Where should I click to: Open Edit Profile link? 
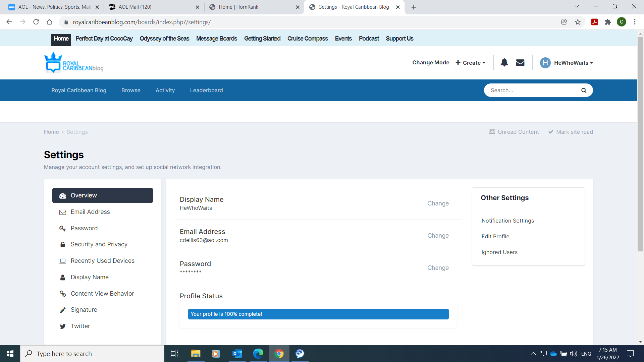click(x=495, y=236)
